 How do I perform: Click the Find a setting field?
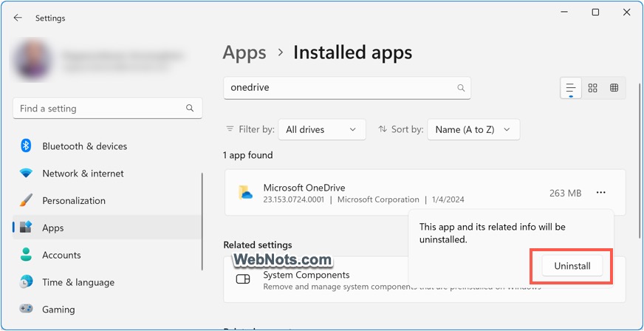tap(108, 108)
